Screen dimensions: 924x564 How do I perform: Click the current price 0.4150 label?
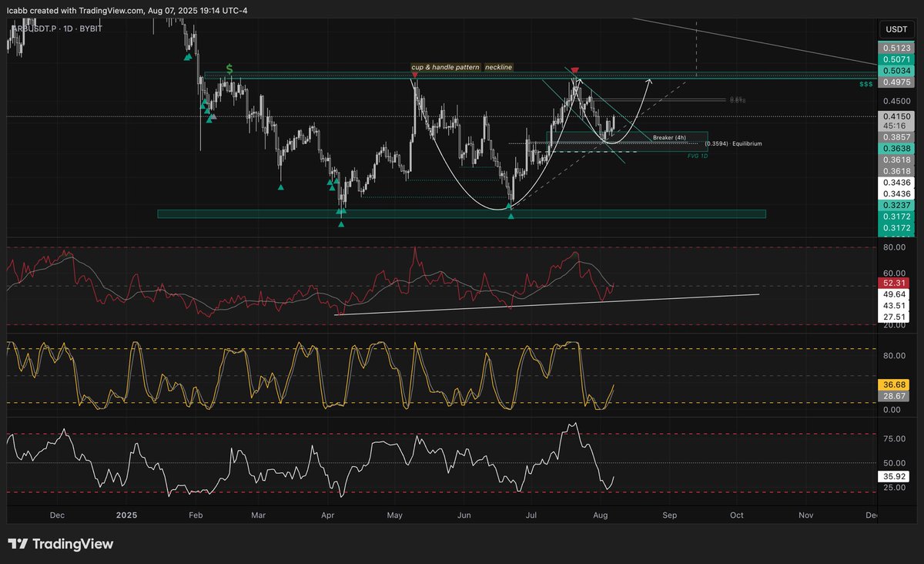coord(896,116)
